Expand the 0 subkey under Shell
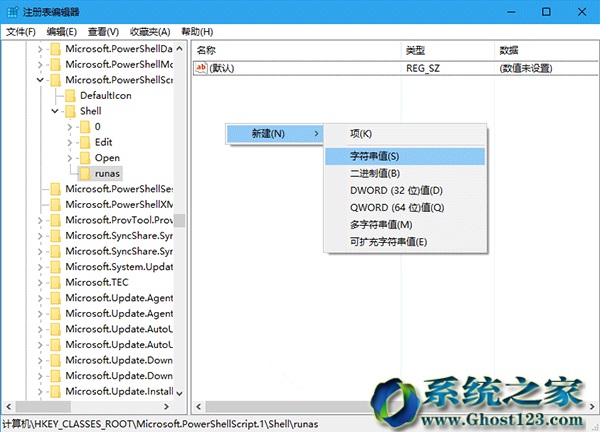Image resolution: width=600 pixels, height=432 pixels. point(69,127)
